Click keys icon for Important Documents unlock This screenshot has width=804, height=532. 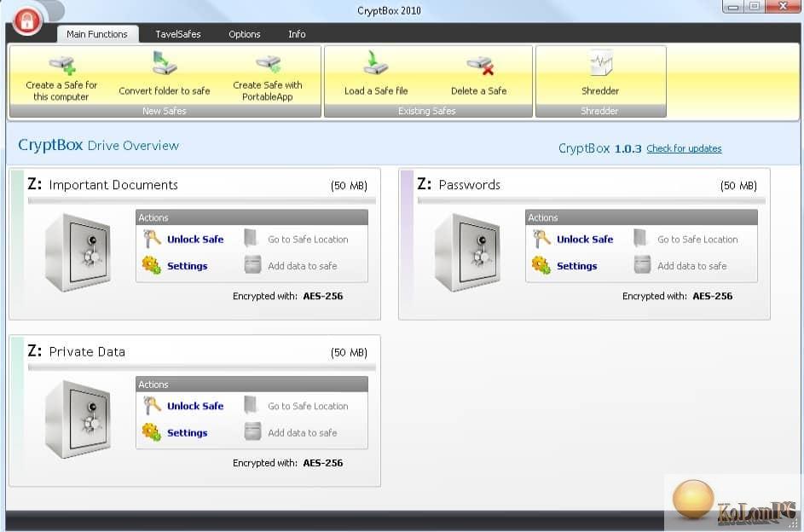(152, 239)
